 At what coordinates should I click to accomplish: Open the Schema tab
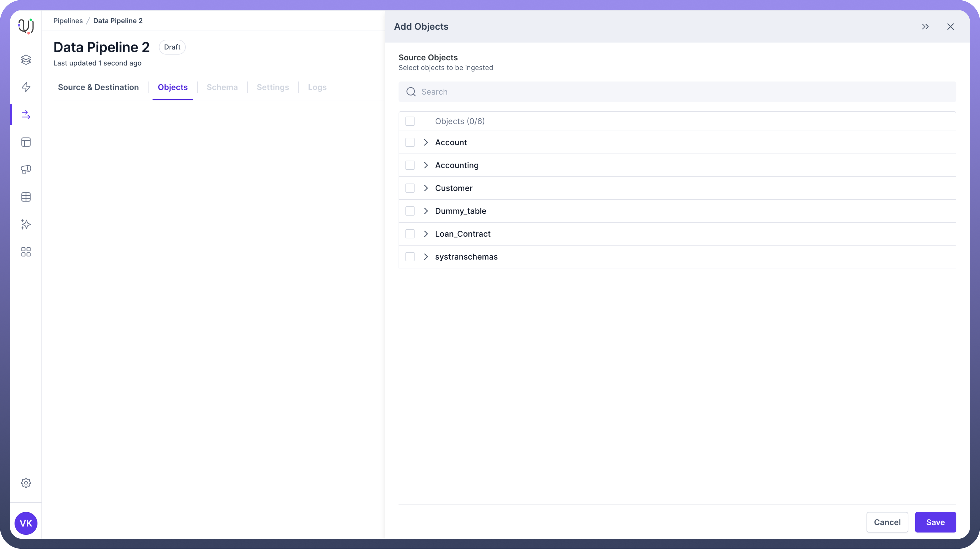(222, 87)
